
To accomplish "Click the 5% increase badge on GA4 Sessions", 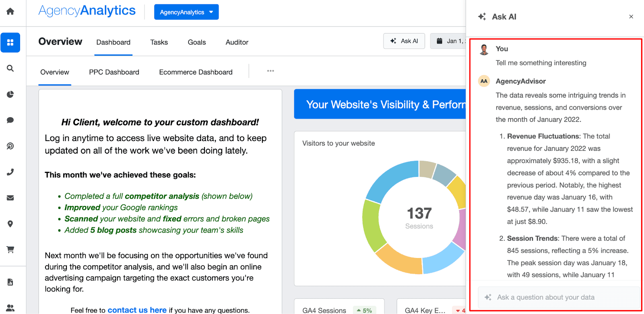I will (365, 310).
